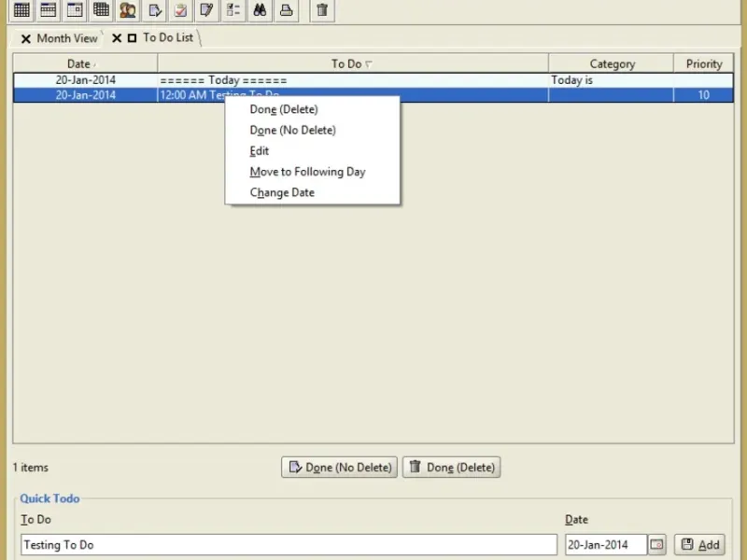Open the checklist toolbar icon

[x=233, y=9]
